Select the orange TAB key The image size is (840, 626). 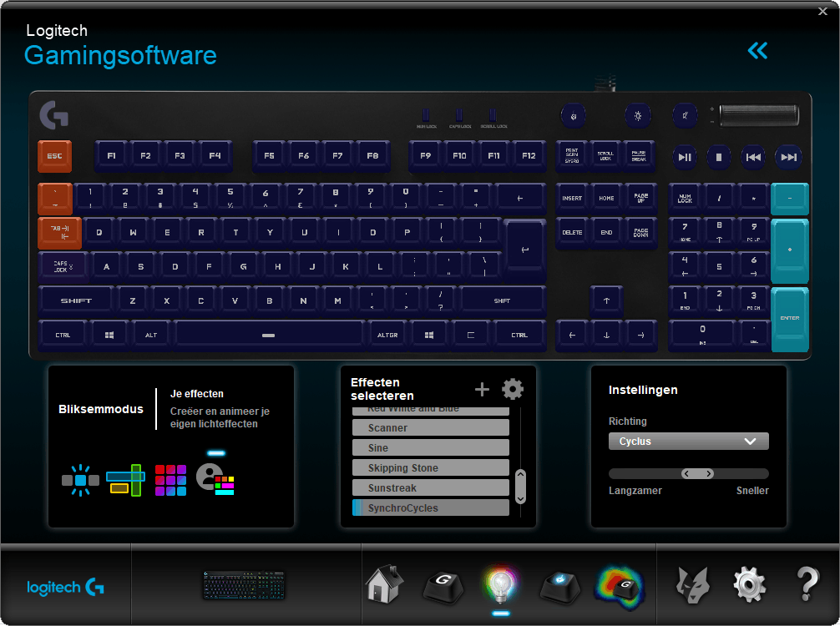[x=59, y=232]
